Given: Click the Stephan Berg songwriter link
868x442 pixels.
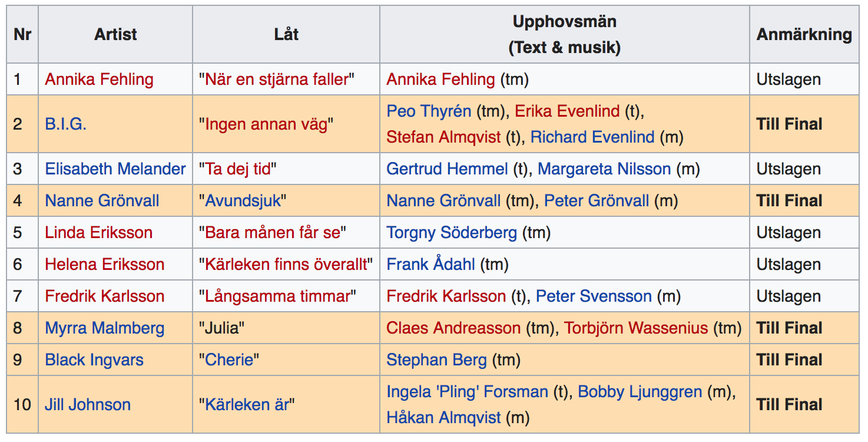Looking at the screenshot, I should [x=436, y=360].
